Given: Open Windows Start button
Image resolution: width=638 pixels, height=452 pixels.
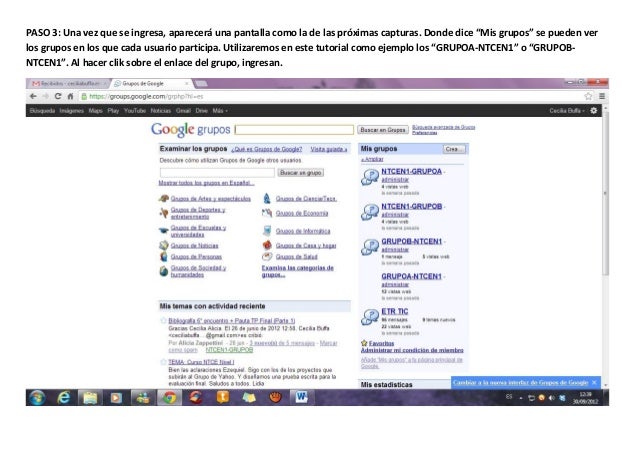Looking at the screenshot, I should (x=37, y=397).
